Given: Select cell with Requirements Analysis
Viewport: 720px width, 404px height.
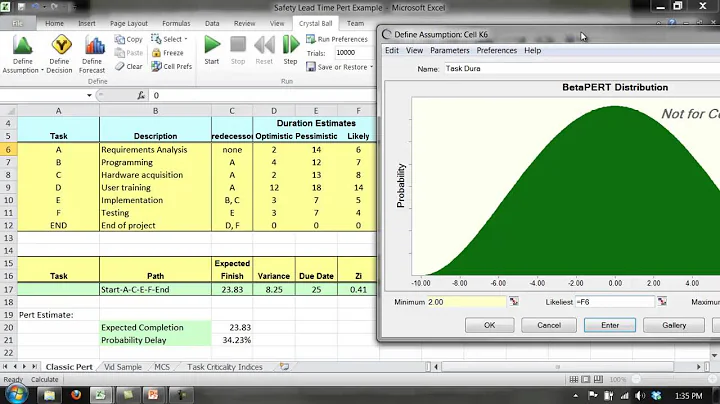Looking at the screenshot, I should pos(155,150).
